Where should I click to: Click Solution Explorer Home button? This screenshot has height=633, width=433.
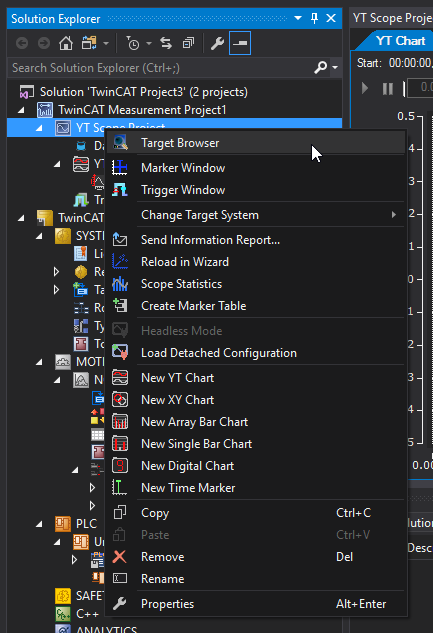point(66,43)
